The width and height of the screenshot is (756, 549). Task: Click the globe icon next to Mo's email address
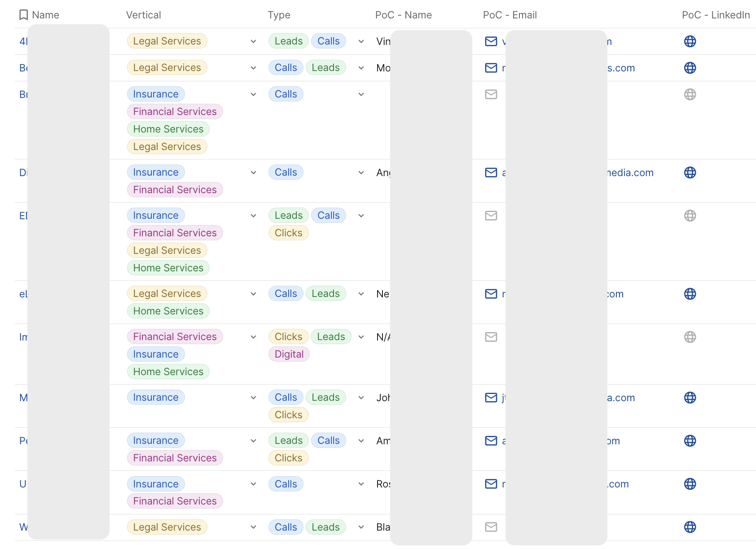tap(690, 68)
